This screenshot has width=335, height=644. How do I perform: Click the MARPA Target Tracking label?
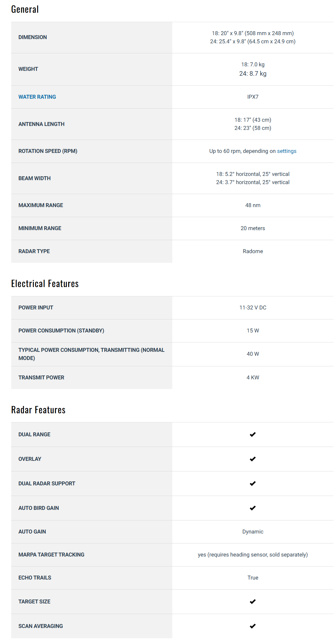click(x=51, y=555)
